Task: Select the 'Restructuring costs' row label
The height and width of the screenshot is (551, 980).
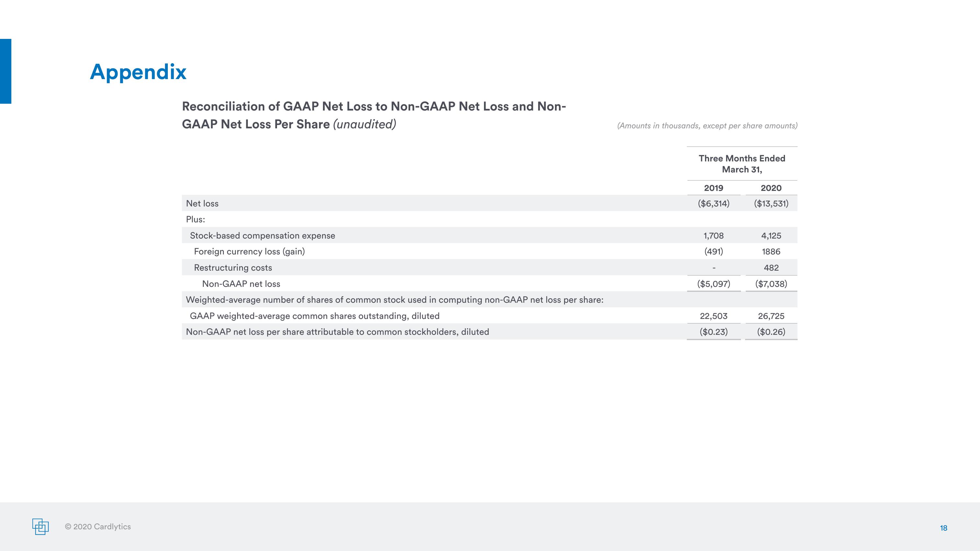Action: click(233, 267)
